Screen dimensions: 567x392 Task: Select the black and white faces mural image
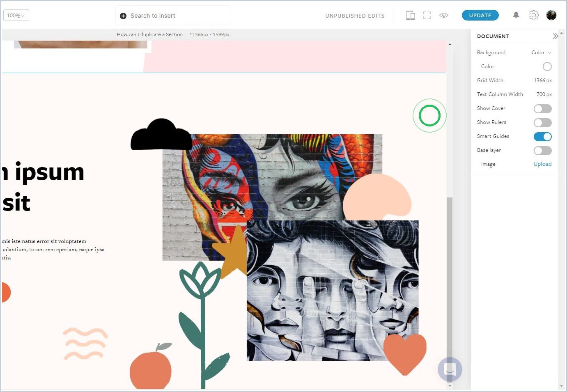(333, 291)
